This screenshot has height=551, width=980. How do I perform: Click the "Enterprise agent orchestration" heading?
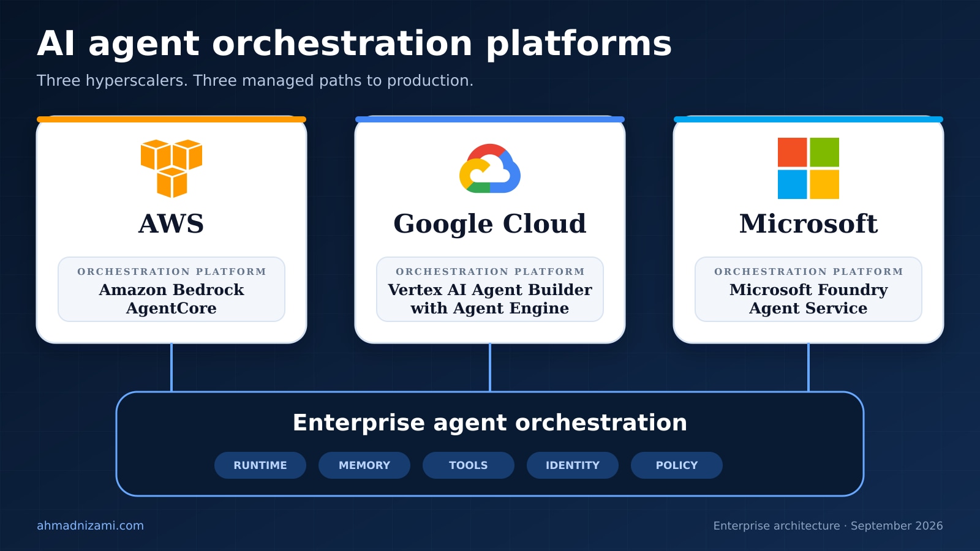coord(490,422)
